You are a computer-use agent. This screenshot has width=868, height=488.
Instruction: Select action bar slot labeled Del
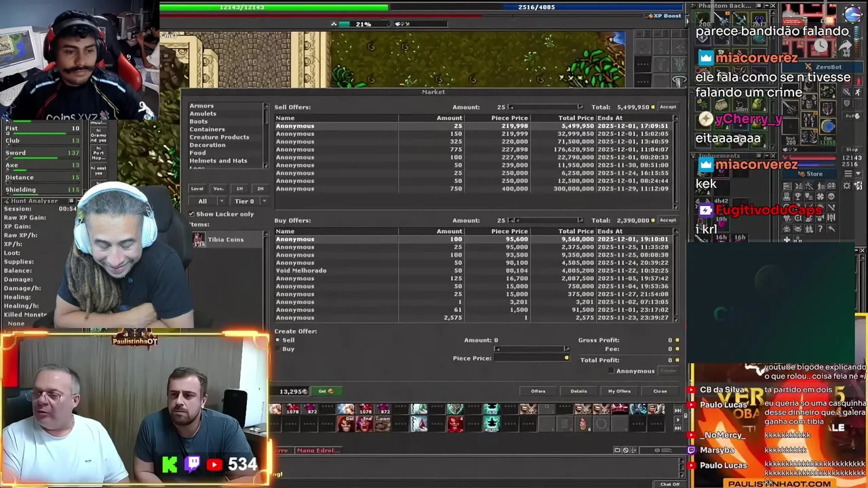pos(346,424)
